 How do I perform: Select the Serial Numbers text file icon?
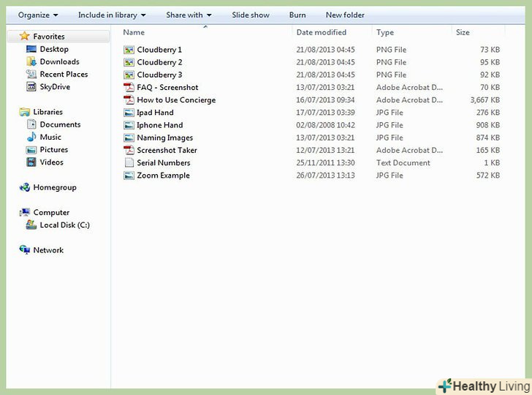point(129,162)
